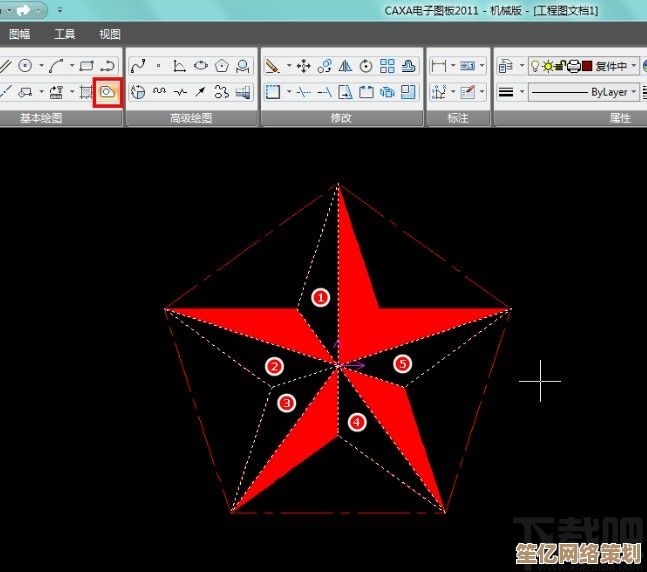Select the Rectangle drawing tool
Image resolution: width=647 pixels, height=572 pixels.
click(87, 66)
